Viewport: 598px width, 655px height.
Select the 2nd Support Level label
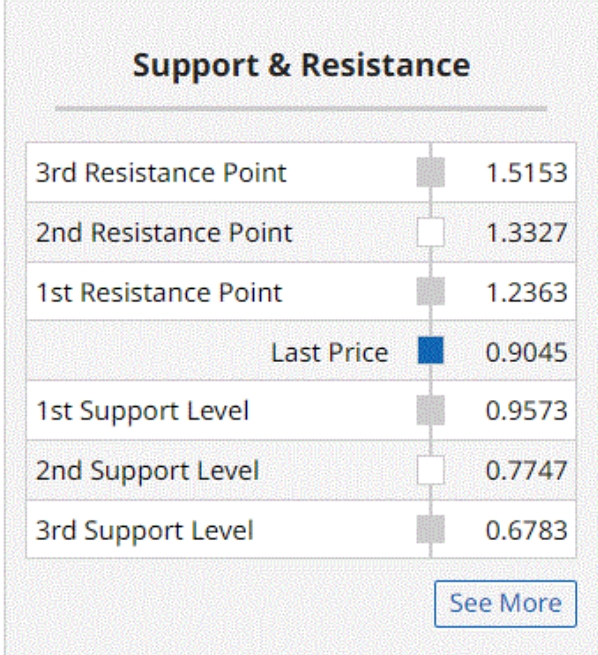147,471
